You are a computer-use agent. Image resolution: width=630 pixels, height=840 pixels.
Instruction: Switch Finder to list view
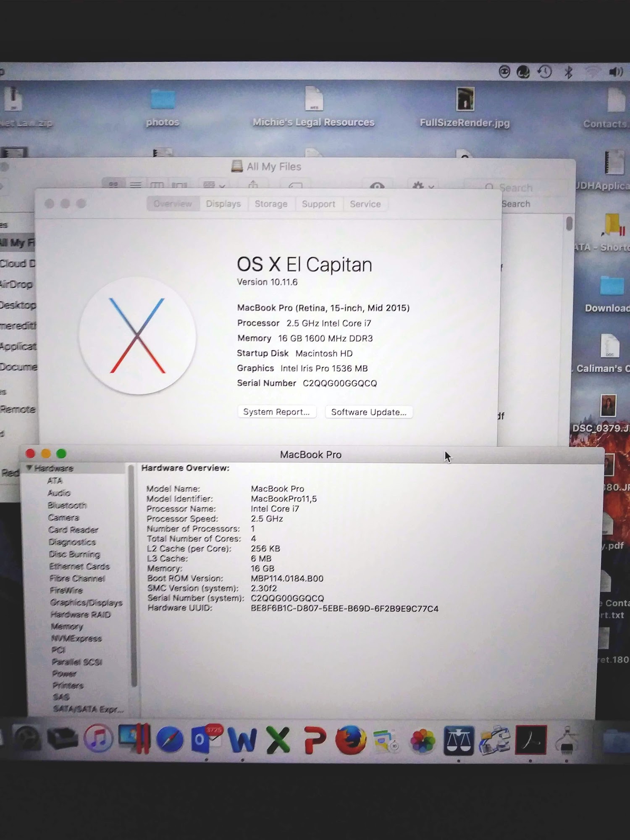[135, 185]
